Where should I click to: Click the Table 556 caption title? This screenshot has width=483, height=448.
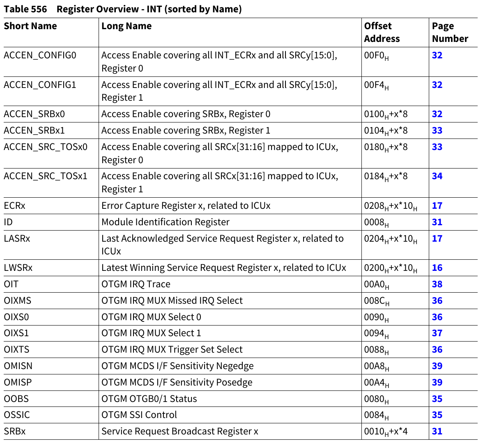point(122,9)
